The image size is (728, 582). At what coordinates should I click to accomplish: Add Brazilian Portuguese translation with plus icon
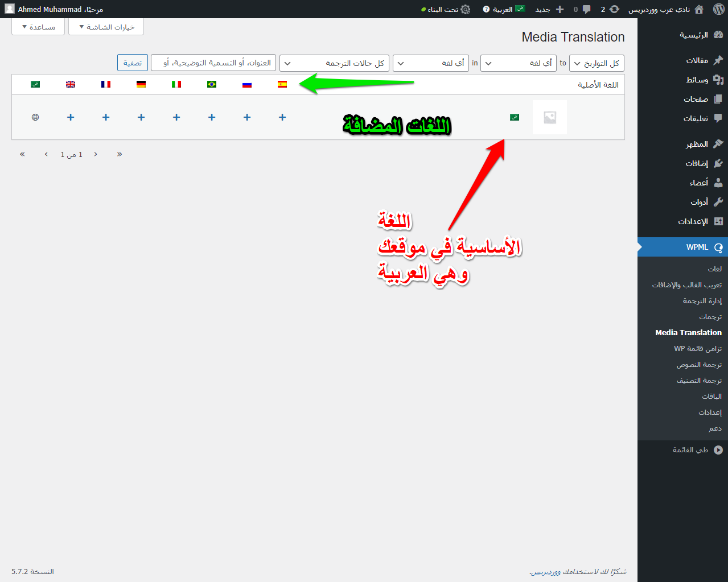(212, 117)
